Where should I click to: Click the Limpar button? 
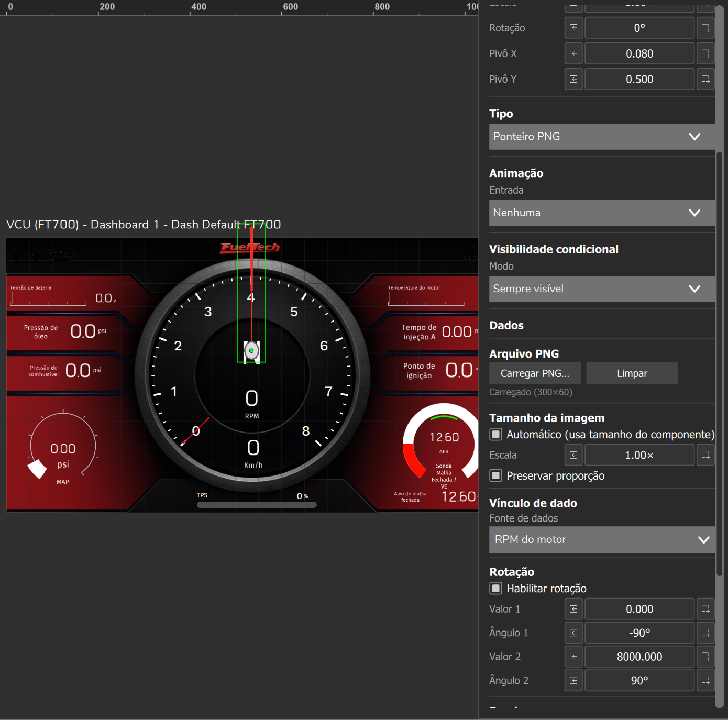[x=632, y=373]
